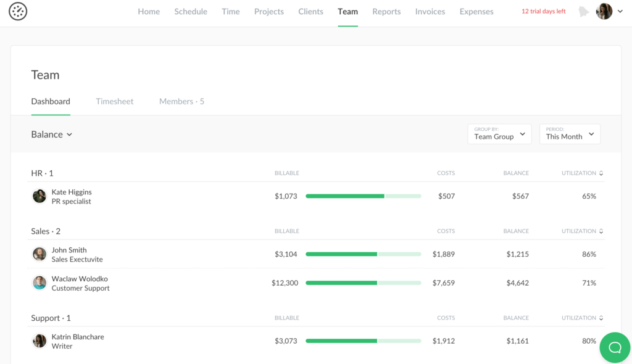
Task: Click the $1,889 costs value
Action: [x=443, y=254]
